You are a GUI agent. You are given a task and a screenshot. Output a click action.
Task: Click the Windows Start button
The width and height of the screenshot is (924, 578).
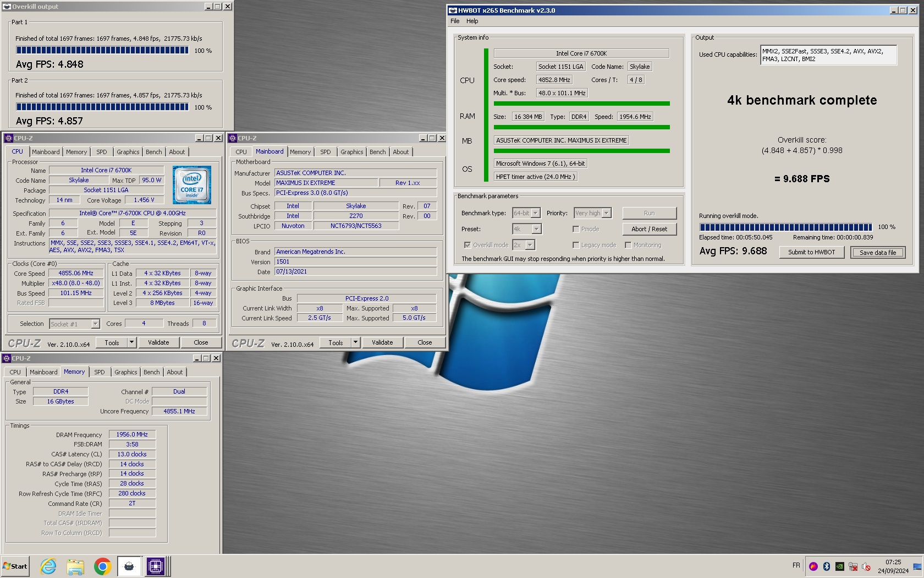[15, 566]
